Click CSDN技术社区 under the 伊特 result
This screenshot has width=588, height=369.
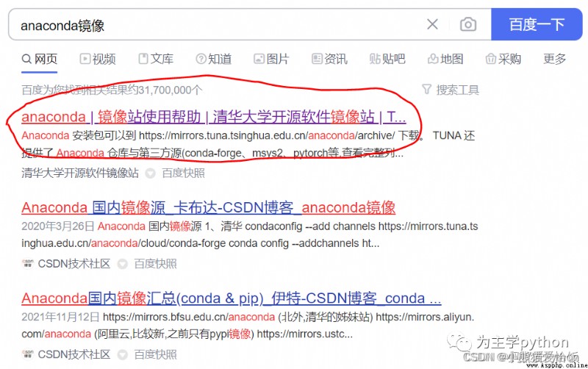74,354
